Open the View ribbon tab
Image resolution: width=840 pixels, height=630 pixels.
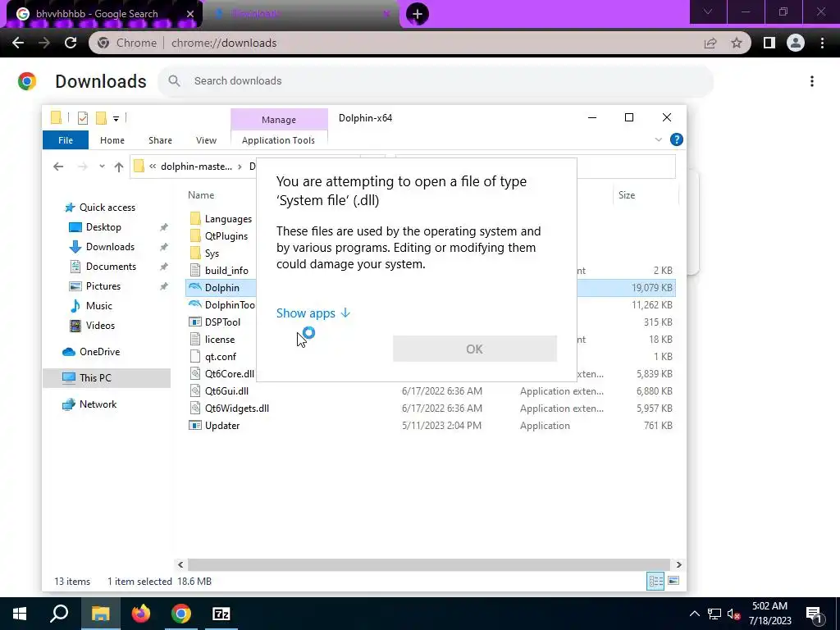click(x=206, y=140)
